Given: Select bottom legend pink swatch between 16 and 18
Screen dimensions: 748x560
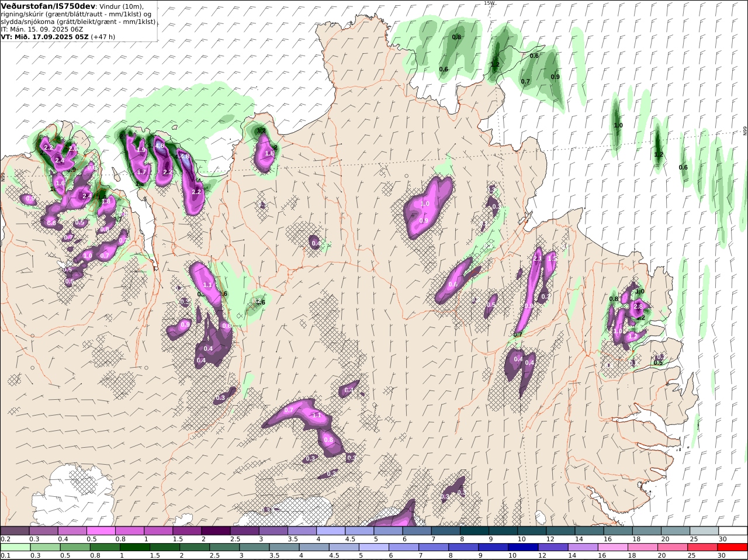Looking at the screenshot, I should tap(614, 547).
